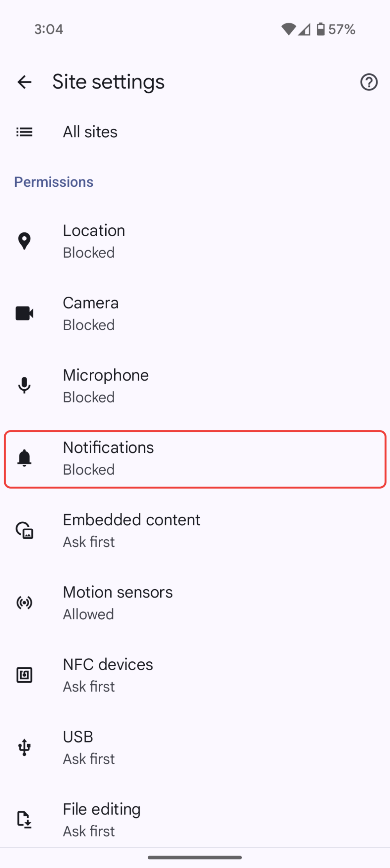
Task: Tap the Notifications bell icon
Action: pyautogui.click(x=24, y=458)
